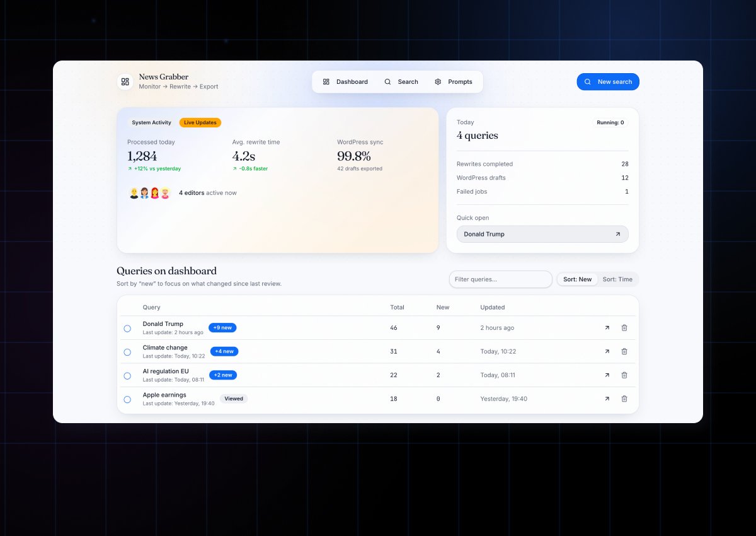The image size is (756, 536).
Task: Click the News Grabber logo icon
Action: point(125,82)
